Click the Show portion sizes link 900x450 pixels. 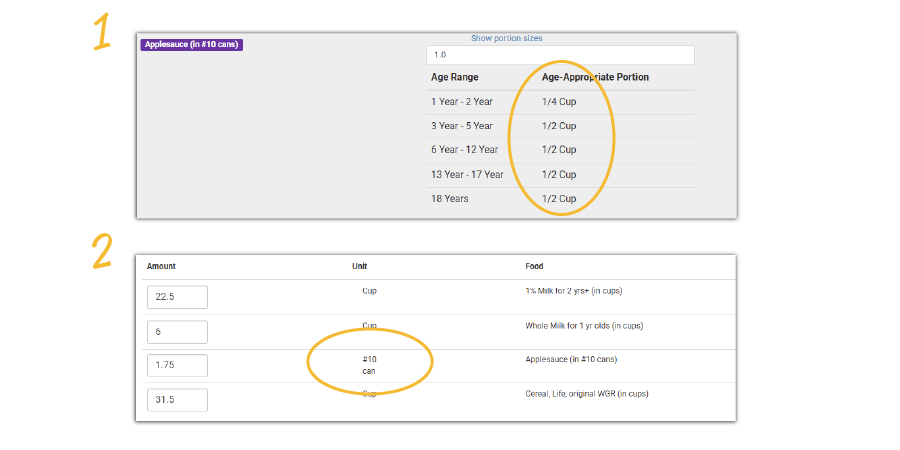(x=506, y=38)
